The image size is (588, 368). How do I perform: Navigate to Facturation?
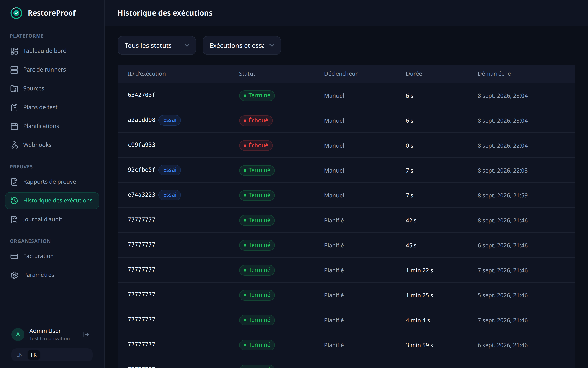(x=52, y=256)
